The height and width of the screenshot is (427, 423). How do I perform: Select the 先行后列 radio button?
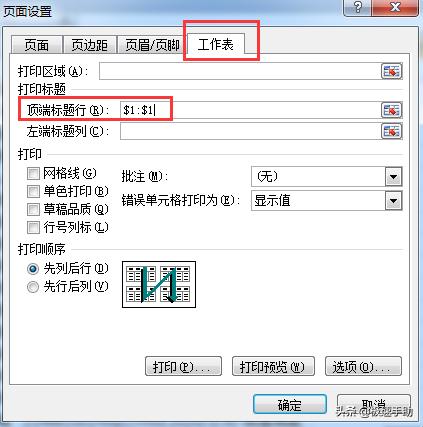click(x=33, y=287)
